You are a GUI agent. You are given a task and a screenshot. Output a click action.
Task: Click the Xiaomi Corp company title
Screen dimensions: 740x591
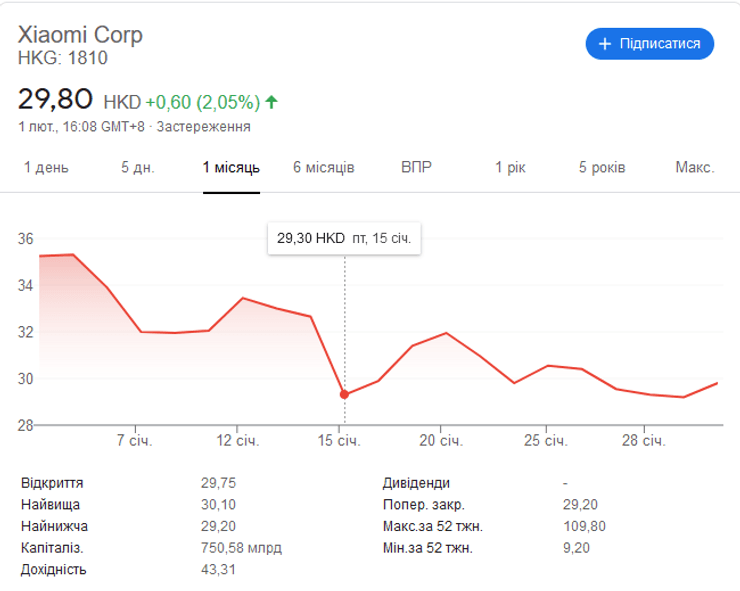tap(81, 35)
